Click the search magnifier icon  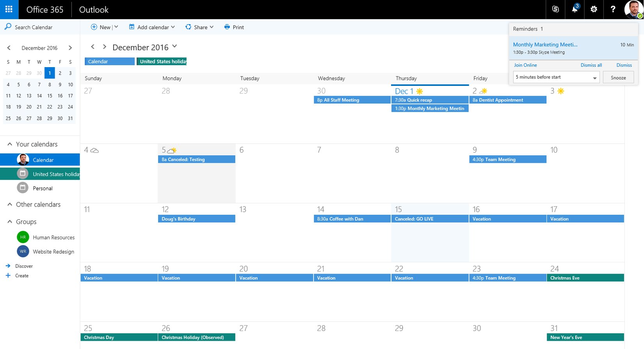[x=8, y=27]
